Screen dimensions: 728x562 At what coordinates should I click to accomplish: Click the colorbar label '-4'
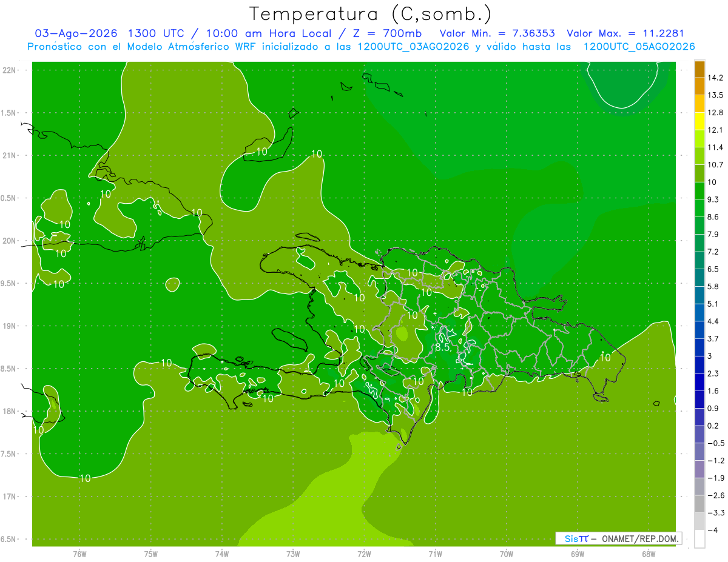point(712,530)
